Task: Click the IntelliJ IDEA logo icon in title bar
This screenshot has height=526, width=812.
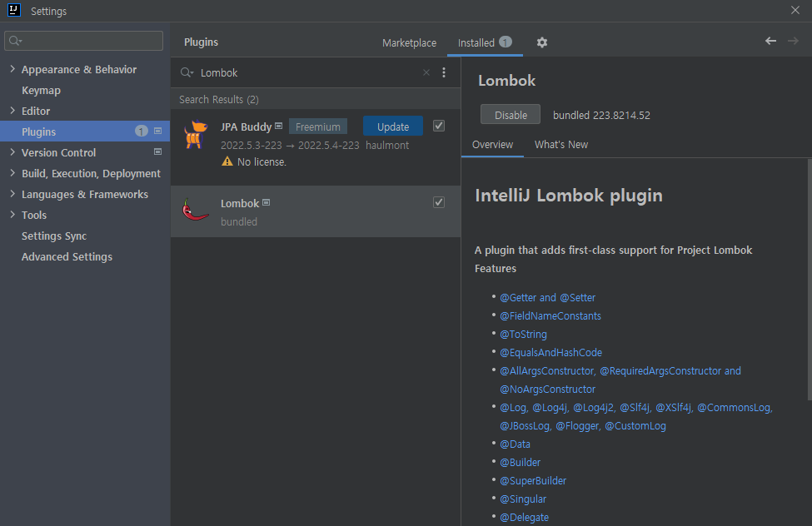Action: click(14, 10)
